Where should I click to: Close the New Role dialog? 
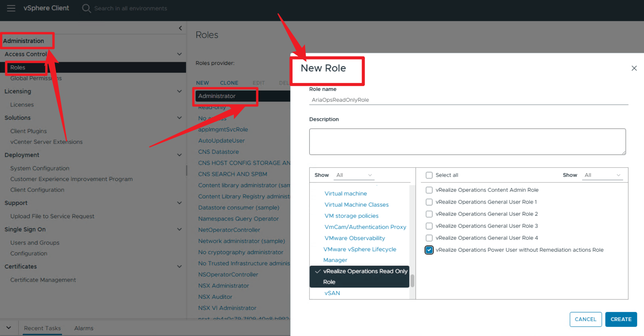[634, 68]
